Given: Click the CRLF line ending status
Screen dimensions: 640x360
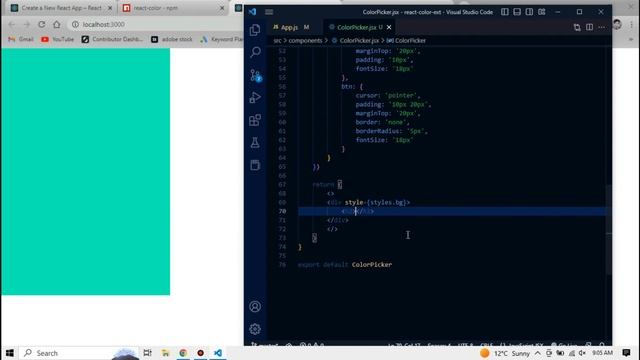Looking at the screenshot, I should (486, 344).
